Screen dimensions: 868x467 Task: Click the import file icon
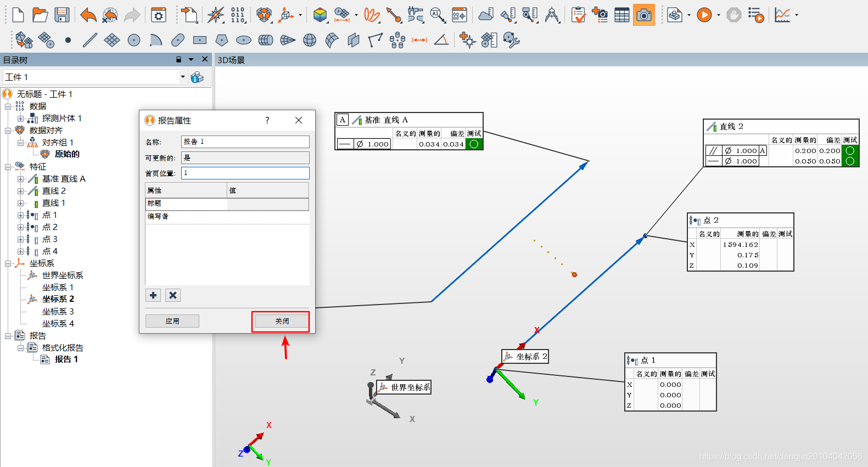[189, 15]
